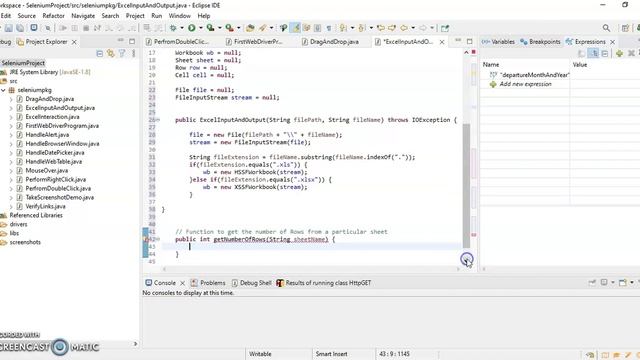640x360 pixels.
Task: Toggle Block Selection mode
Action: point(318,28)
